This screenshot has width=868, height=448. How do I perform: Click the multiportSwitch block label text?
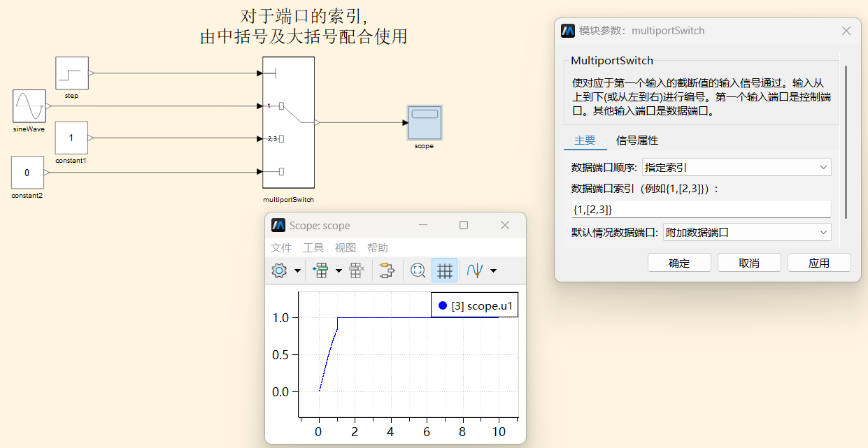tap(288, 200)
